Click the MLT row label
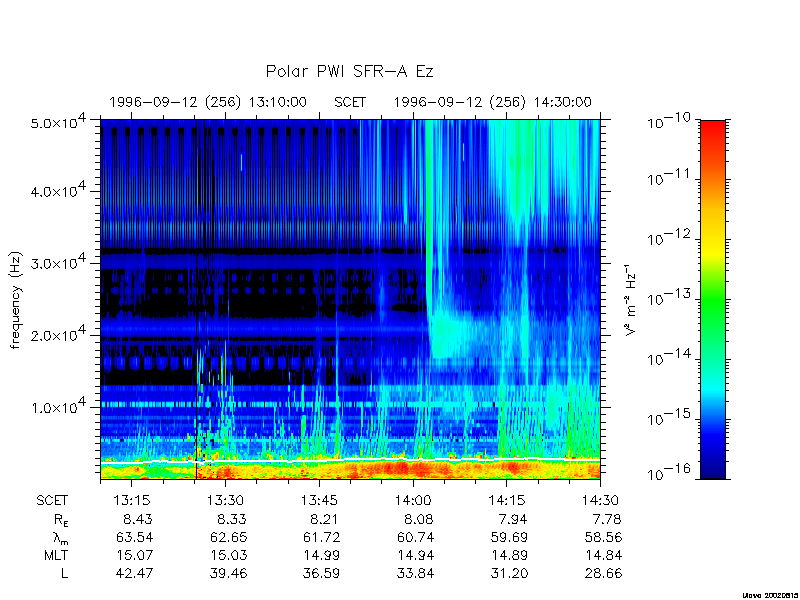Viewport: 800px width, 600px height. [x=56, y=555]
